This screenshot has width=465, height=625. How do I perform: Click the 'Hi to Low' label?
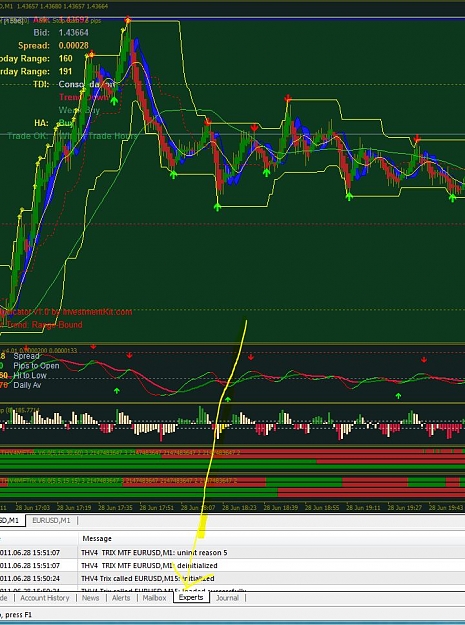[30, 375]
